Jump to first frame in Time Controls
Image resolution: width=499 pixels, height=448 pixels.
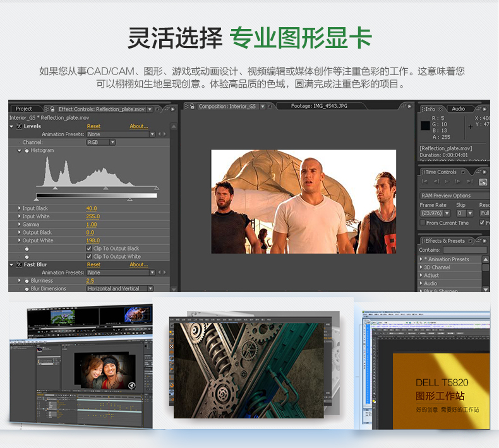pyautogui.click(x=425, y=182)
